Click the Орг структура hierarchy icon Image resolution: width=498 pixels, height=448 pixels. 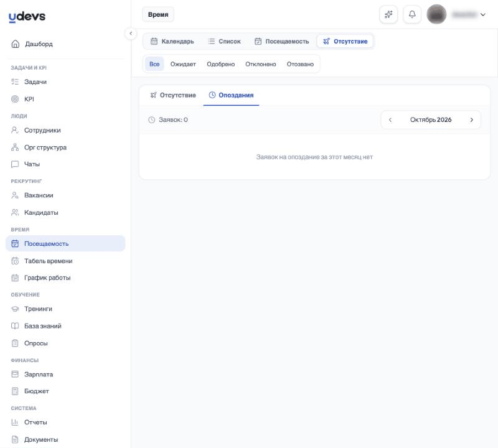coord(15,147)
